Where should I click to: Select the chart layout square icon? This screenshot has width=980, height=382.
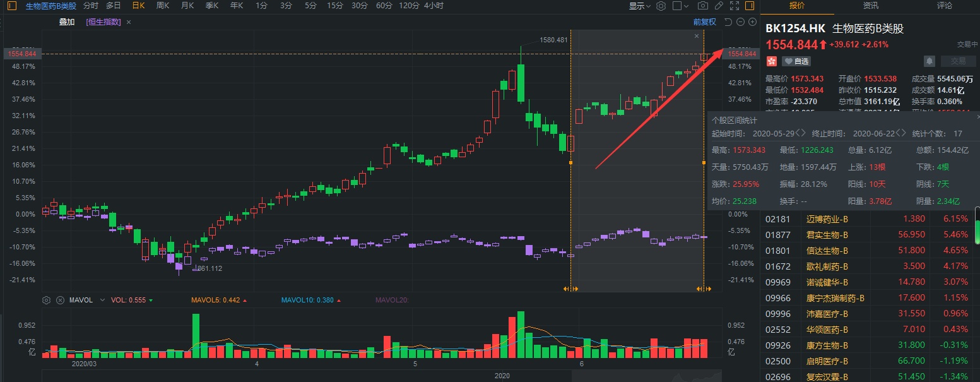pyautogui.click(x=677, y=6)
